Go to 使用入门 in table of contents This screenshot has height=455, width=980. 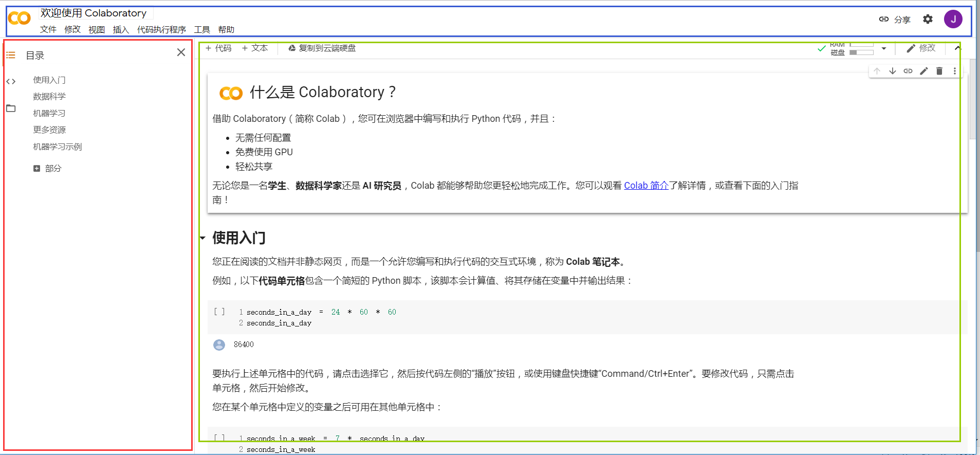tap(49, 80)
